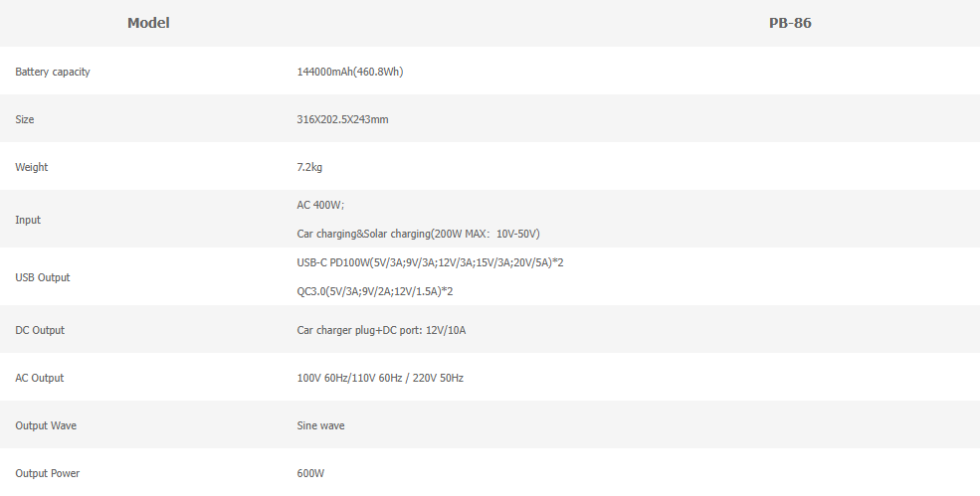Click the USB Output row label
The width and height of the screenshot is (980, 496).
tap(43, 277)
